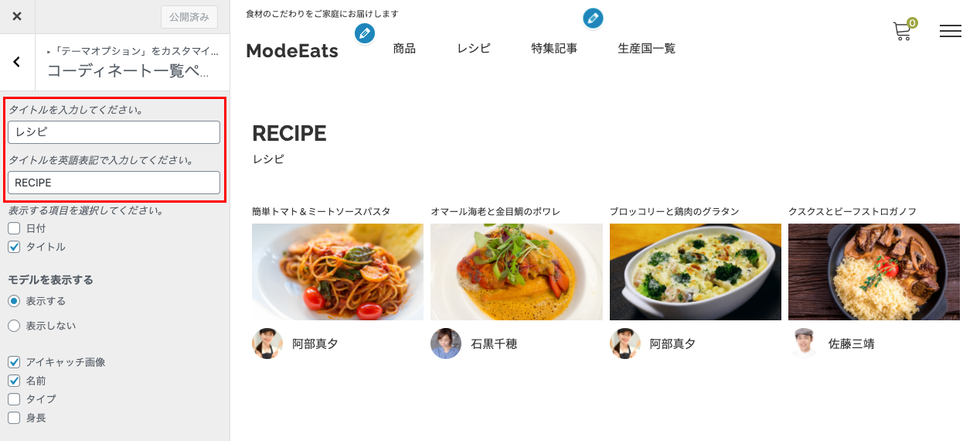Viewport: 980px width, 441px height.
Task: Click the edit pencil icon above the navigation menu
Action: coord(593,19)
